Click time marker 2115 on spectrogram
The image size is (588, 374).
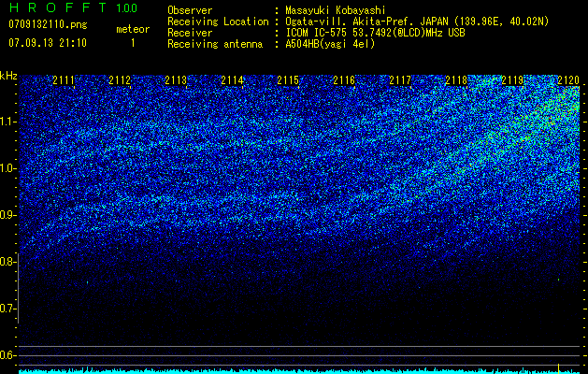tap(288, 80)
